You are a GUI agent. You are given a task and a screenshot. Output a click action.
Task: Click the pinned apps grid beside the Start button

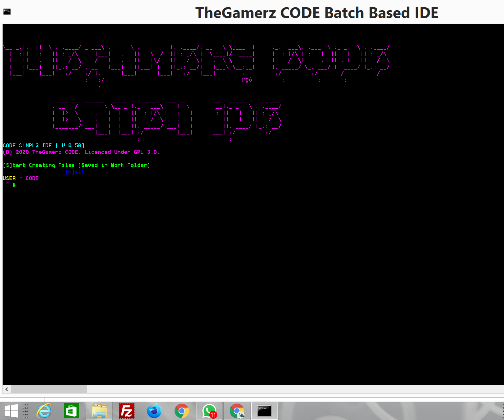[x=25, y=410]
